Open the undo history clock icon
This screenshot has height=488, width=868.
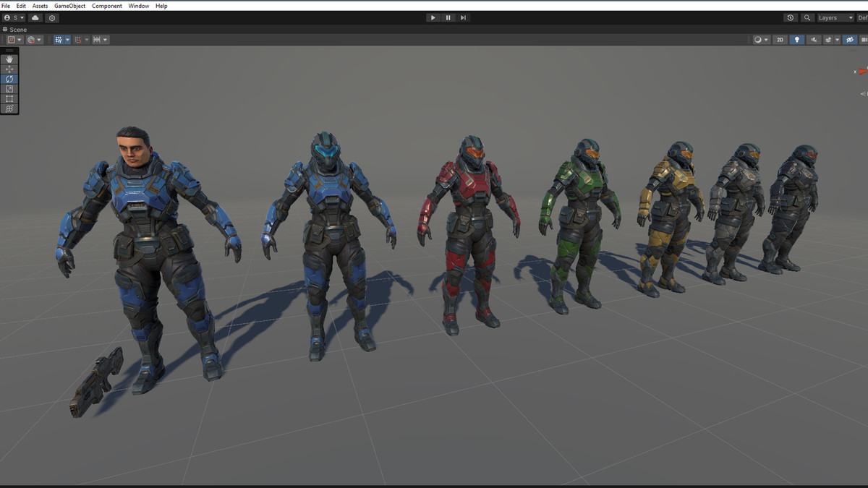[x=791, y=17]
